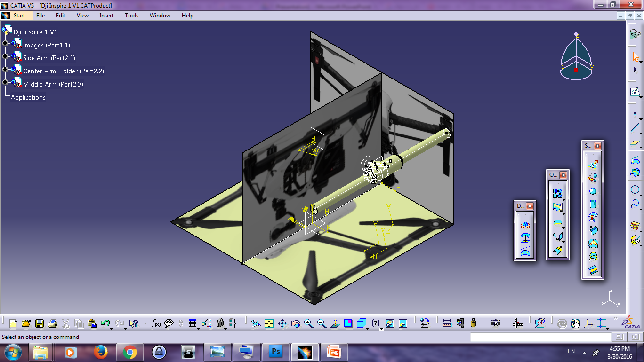644x362 pixels.
Task: Select the Extrude tool in the Surfaces toolbar
Action: coord(593,165)
